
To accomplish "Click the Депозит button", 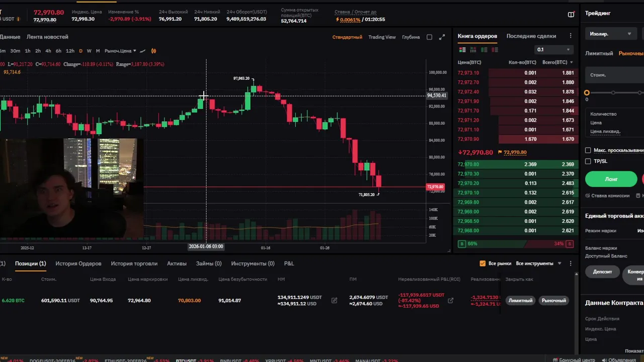I will (602, 272).
